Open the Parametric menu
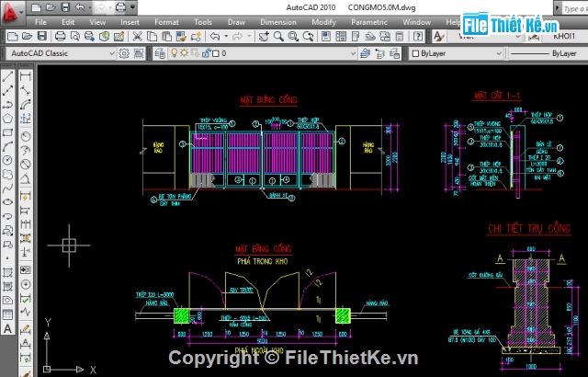 click(369, 22)
